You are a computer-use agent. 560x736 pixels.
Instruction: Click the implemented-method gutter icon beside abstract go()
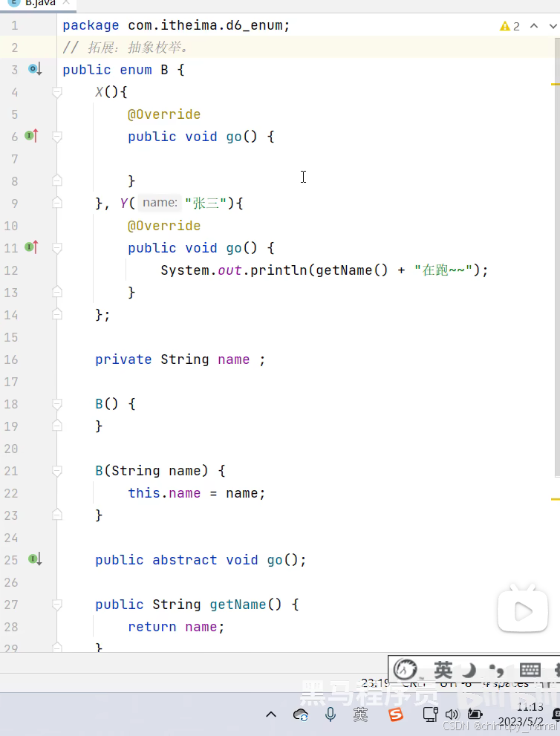click(35, 559)
